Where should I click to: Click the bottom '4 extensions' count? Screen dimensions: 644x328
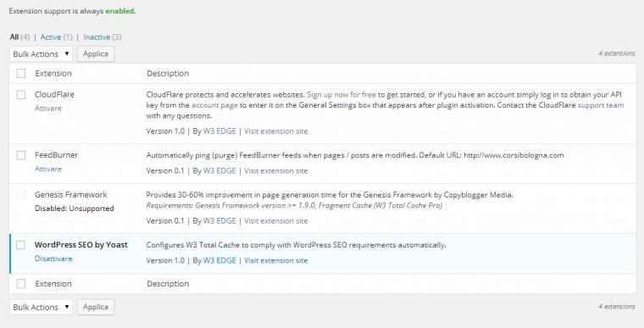pos(617,307)
